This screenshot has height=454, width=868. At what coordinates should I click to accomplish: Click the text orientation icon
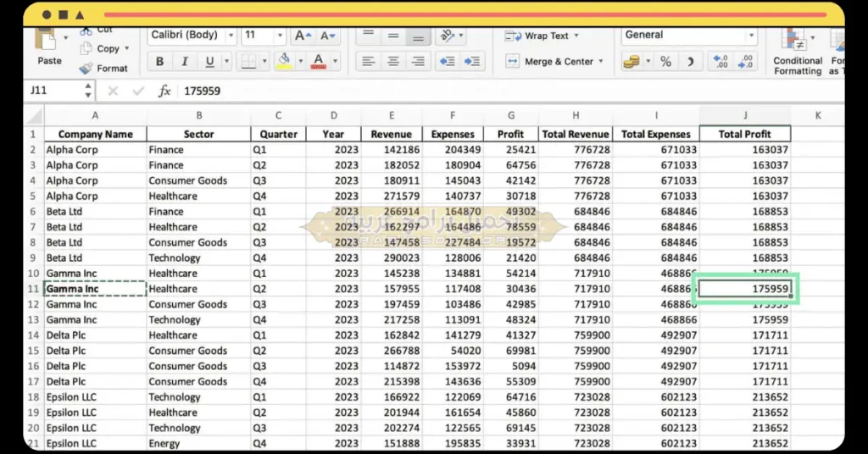(447, 36)
